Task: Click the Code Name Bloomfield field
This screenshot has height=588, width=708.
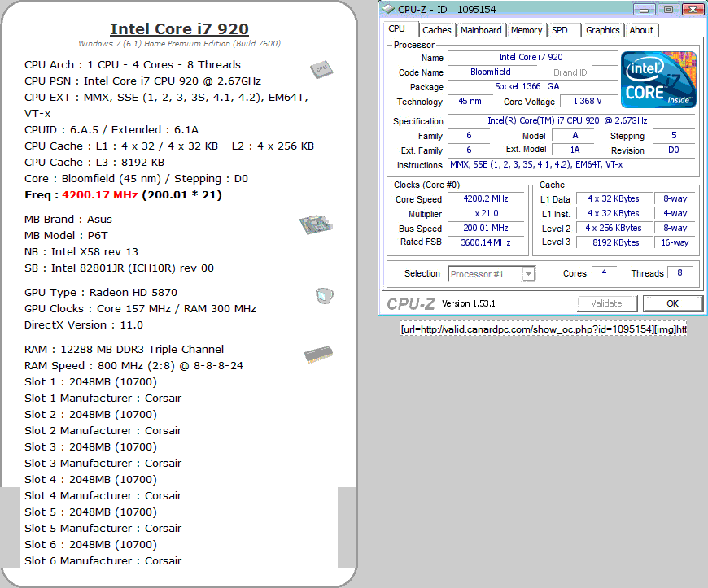Action: [492, 72]
